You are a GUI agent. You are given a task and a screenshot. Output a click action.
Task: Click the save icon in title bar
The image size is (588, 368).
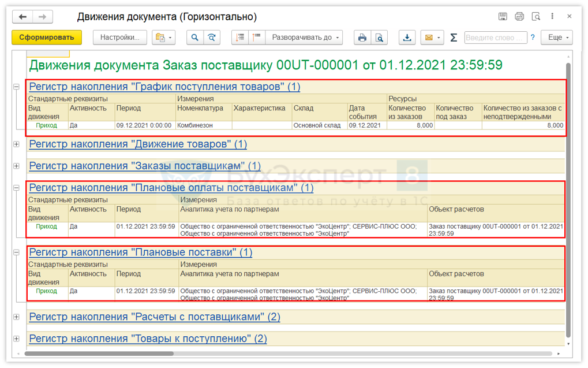coord(503,17)
